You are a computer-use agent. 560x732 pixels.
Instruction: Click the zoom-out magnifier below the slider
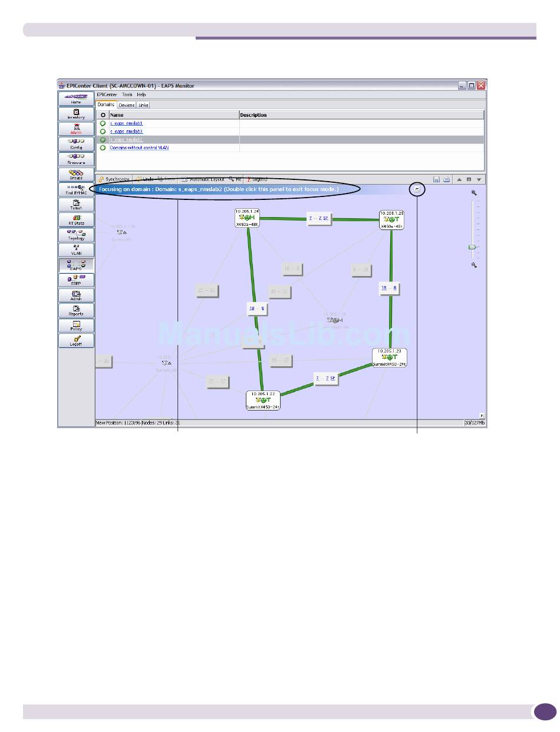coord(473,265)
